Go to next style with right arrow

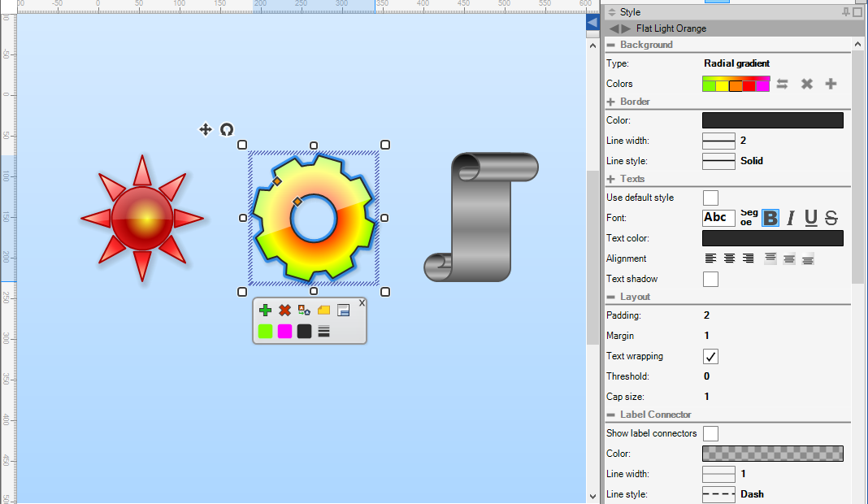tap(626, 28)
